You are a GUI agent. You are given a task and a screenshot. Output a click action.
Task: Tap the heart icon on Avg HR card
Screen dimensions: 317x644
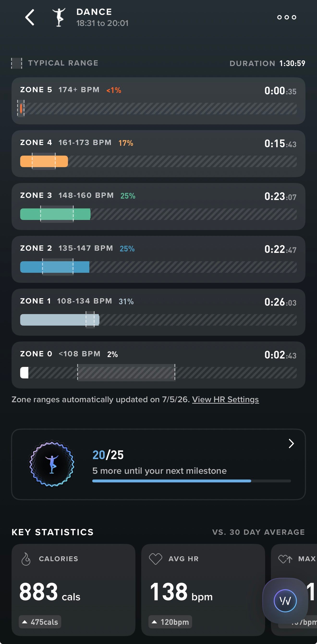coord(156,559)
